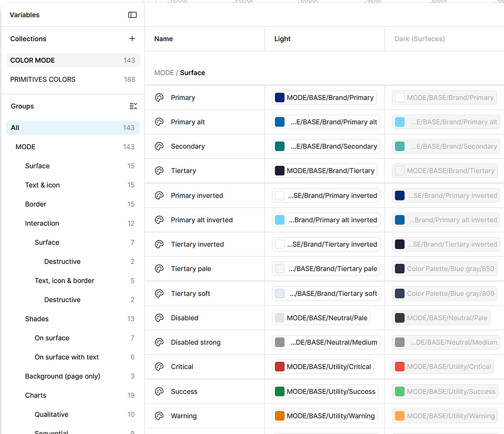Add a new collection with plus icon
The width and height of the screenshot is (504, 434).
coord(132,39)
